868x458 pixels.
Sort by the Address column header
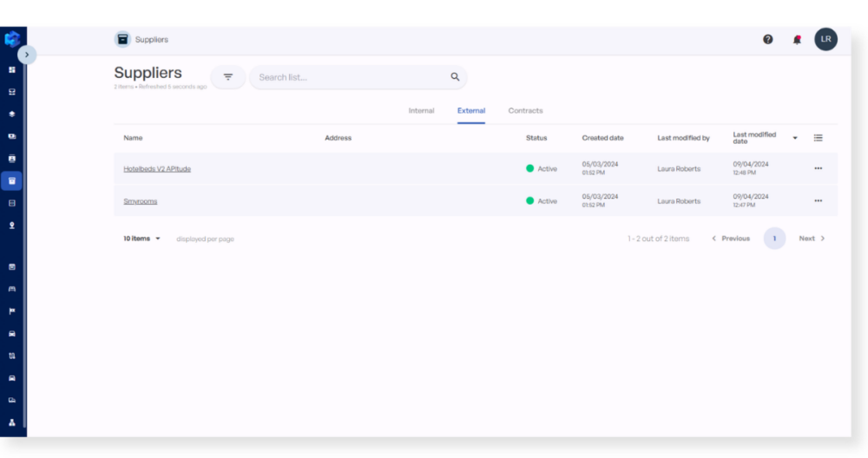point(338,138)
